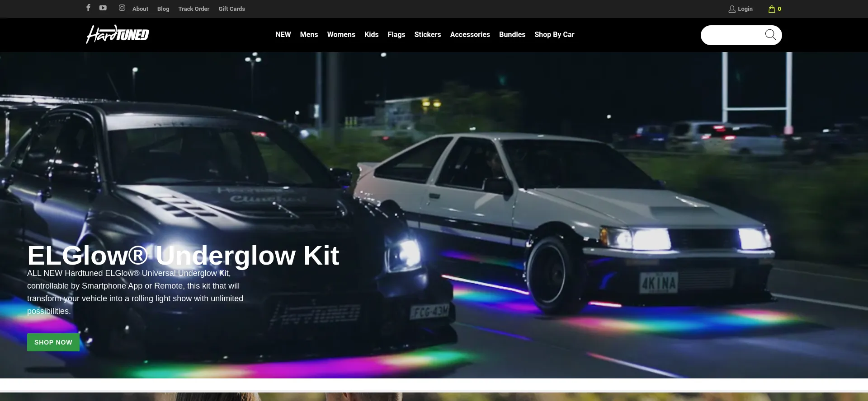This screenshot has width=868, height=401.
Task: Open Gift Cards link
Action: tap(232, 9)
